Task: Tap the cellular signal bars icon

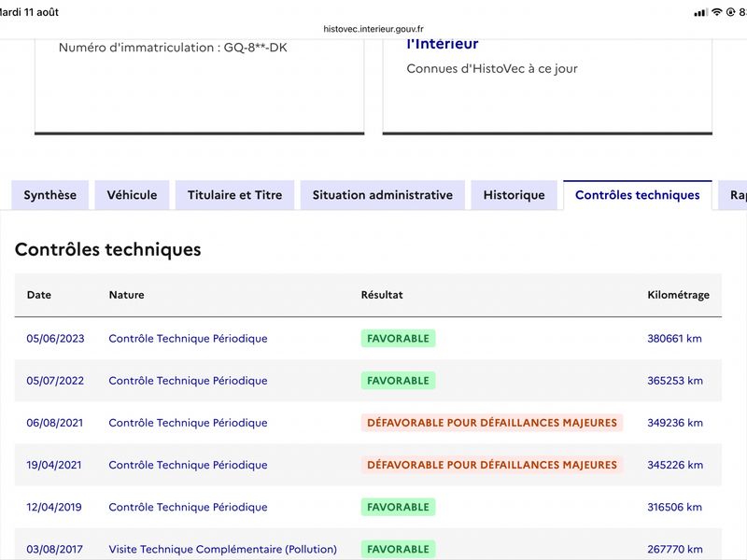Action: point(700,13)
